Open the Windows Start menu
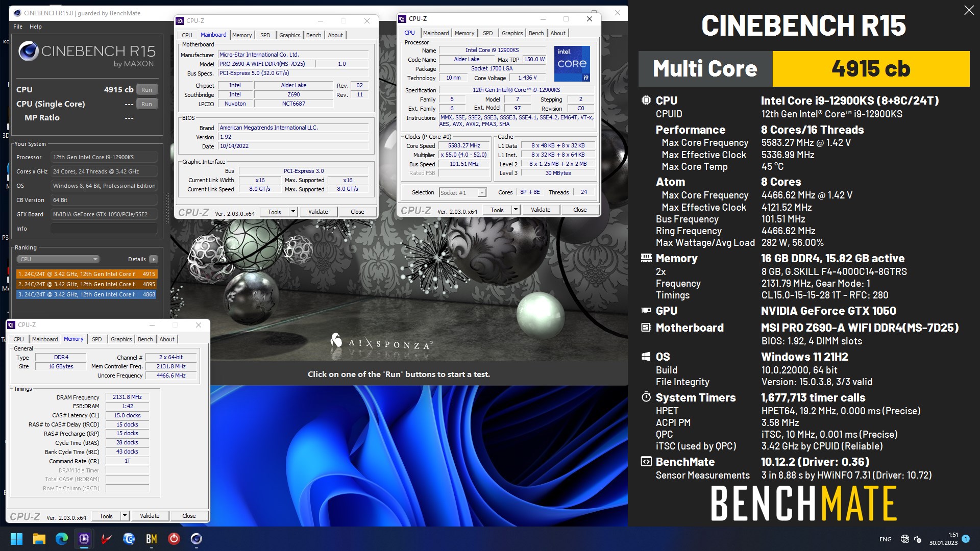Image resolution: width=980 pixels, height=551 pixels. [16, 539]
